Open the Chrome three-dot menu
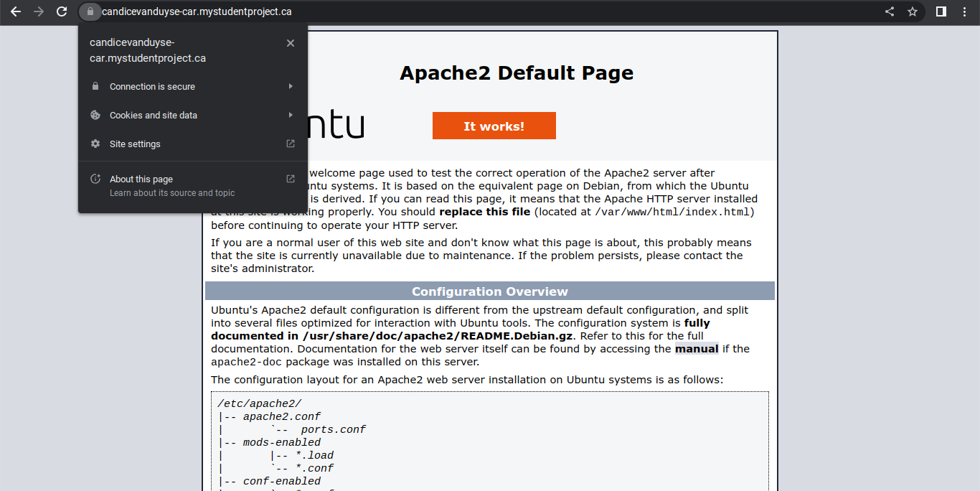Viewport: 980px width, 491px height. pyautogui.click(x=965, y=11)
